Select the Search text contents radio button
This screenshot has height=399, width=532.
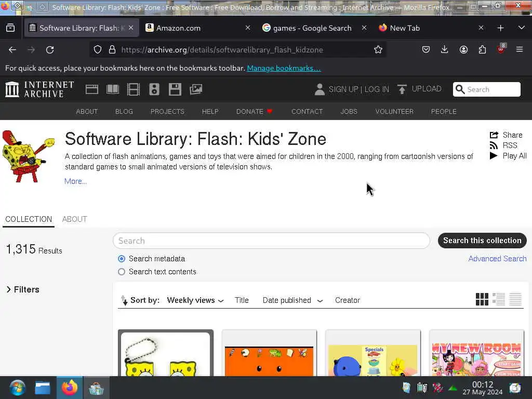click(x=122, y=272)
